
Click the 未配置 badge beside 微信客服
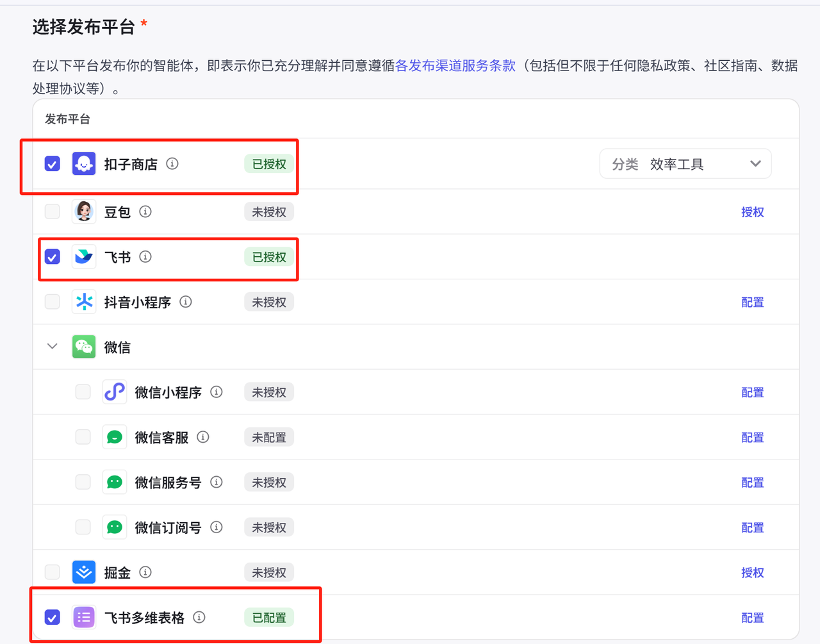pyautogui.click(x=268, y=437)
